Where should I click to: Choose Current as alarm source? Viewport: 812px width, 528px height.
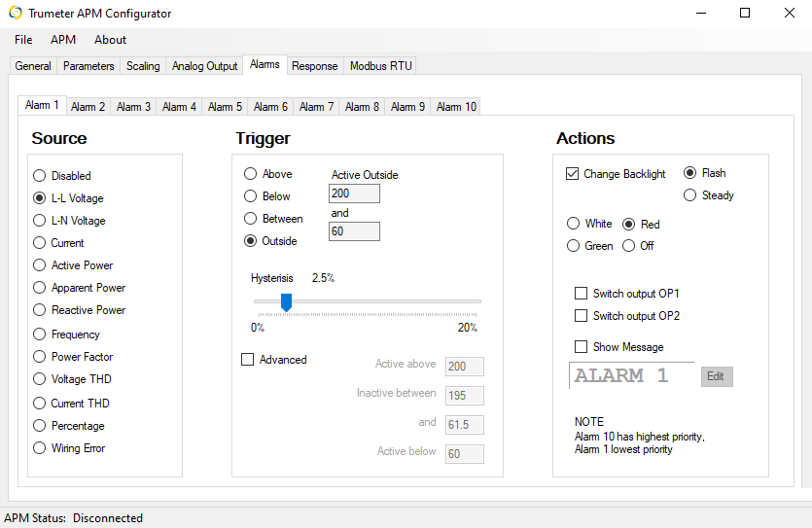[x=58, y=243]
